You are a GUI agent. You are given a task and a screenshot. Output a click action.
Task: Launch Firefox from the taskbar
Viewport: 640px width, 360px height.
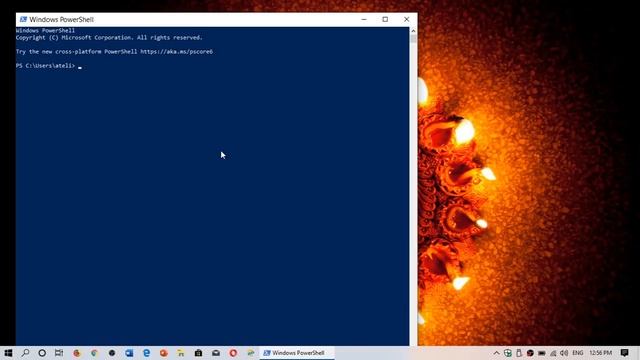pos(77,353)
